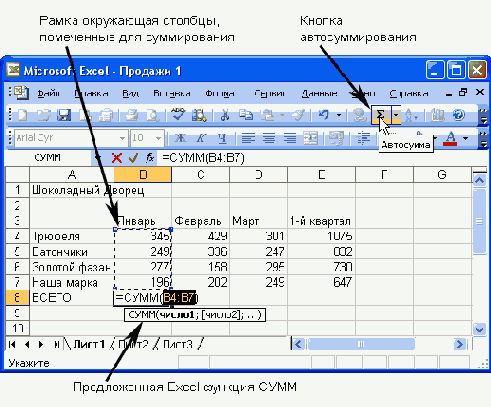Select column G header
This screenshot has width=491, height=407.
442,175
